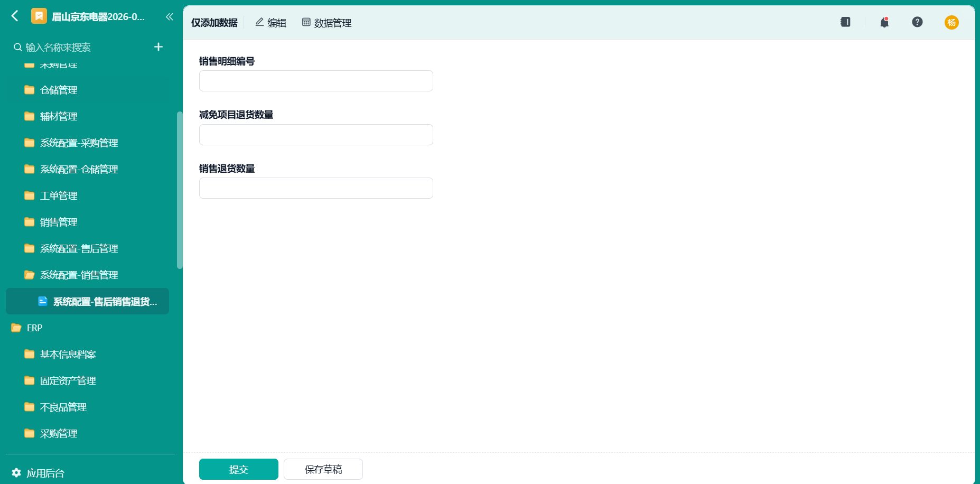The height and width of the screenshot is (484, 980).
Task: Focus the 销售明细编号 input field
Action: [x=316, y=81]
